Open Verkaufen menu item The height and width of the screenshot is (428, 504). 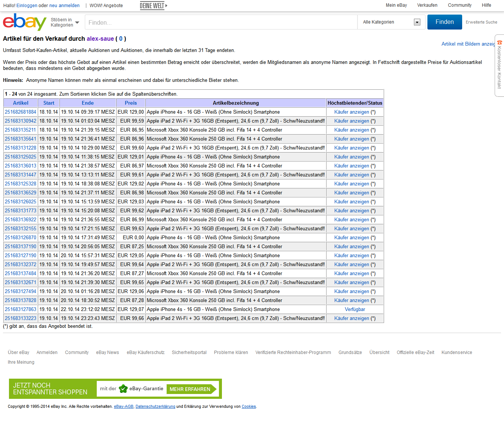pyautogui.click(x=427, y=5)
